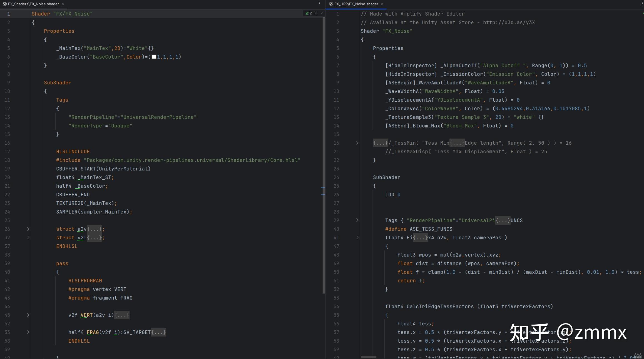Click 'half4 _BaseColor;' line
The image size is (644, 359).
pyautogui.click(x=82, y=186)
